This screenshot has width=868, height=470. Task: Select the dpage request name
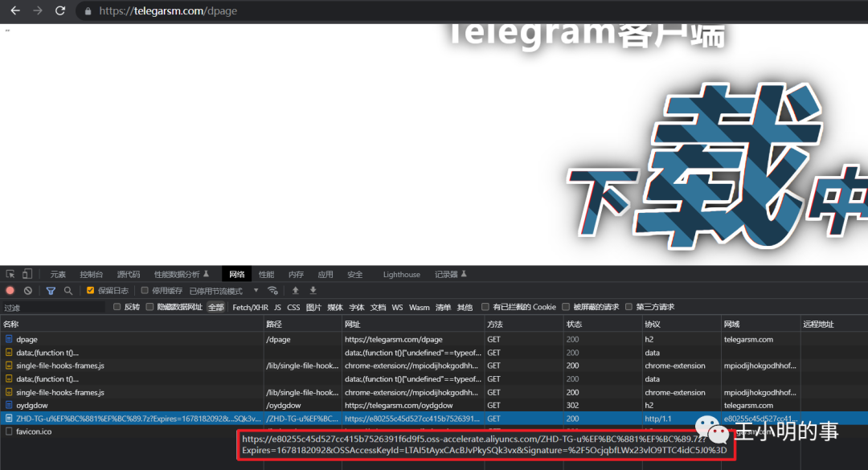tap(27, 339)
